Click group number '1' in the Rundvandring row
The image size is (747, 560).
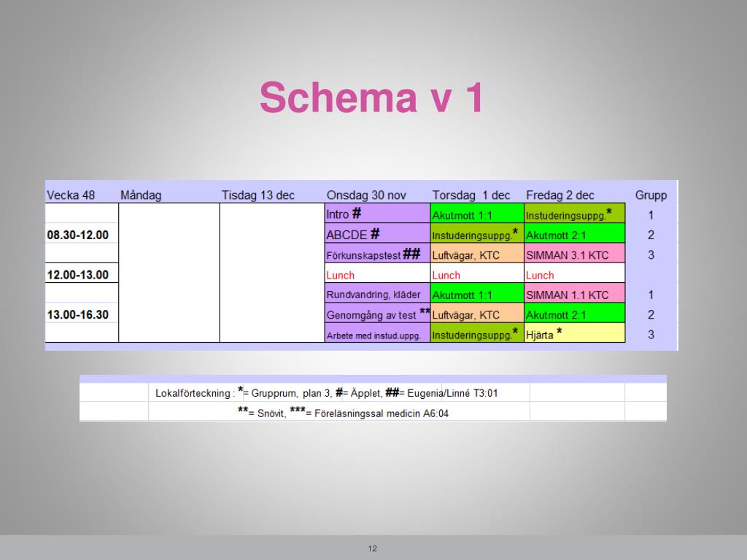651,295
